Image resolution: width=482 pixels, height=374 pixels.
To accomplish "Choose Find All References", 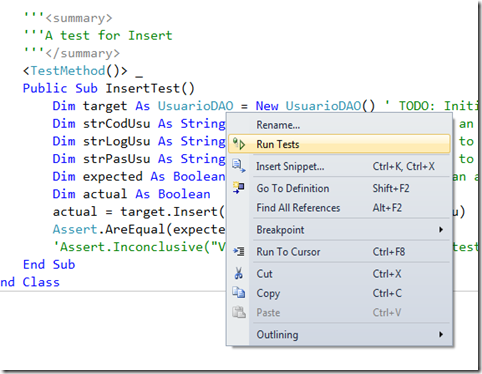I will (x=339, y=208).
